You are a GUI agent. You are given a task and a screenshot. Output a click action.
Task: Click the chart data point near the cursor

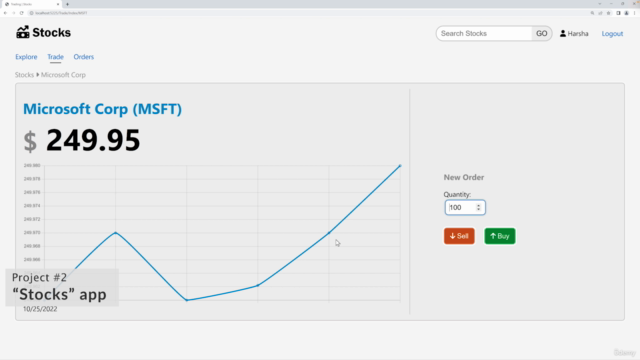[329, 233]
